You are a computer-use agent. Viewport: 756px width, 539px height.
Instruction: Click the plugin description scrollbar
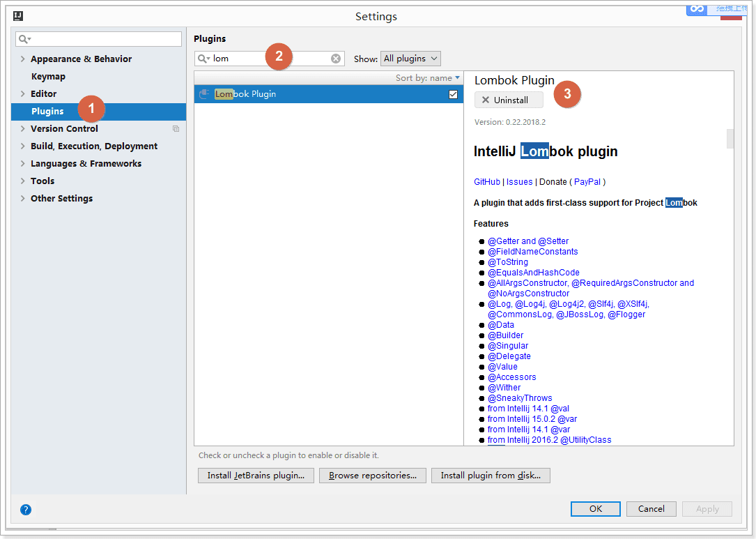click(x=730, y=139)
